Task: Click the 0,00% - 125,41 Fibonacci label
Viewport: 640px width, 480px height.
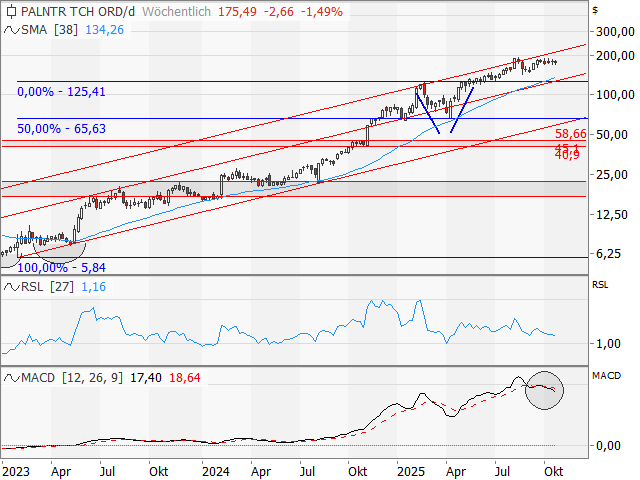Action: click(x=61, y=92)
